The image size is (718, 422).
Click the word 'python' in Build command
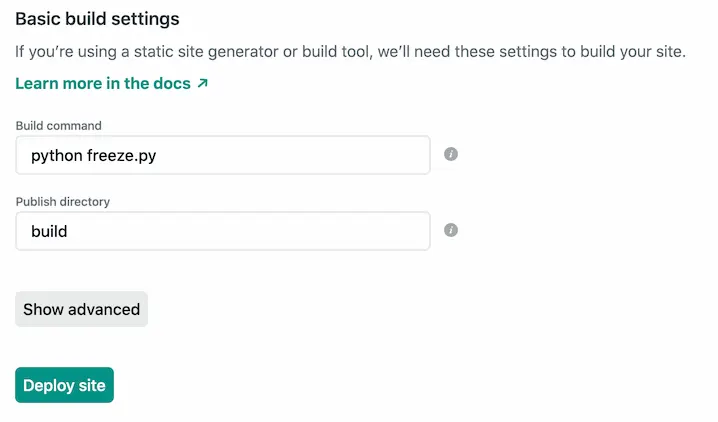(56, 155)
